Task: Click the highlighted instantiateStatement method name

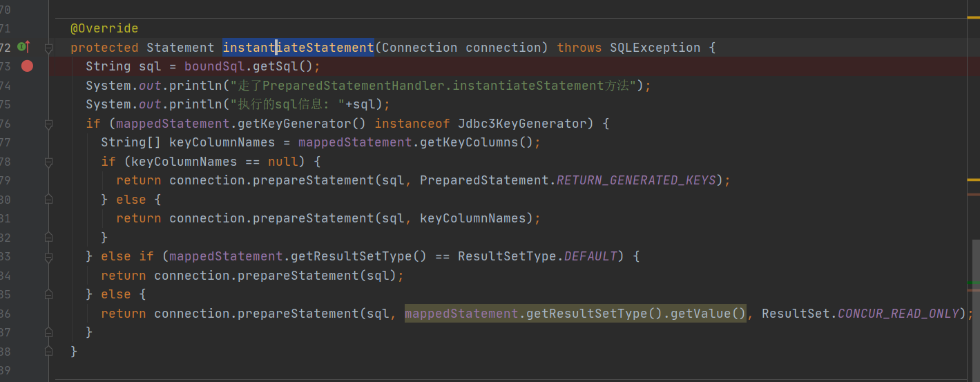Action: [x=298, y=48]
